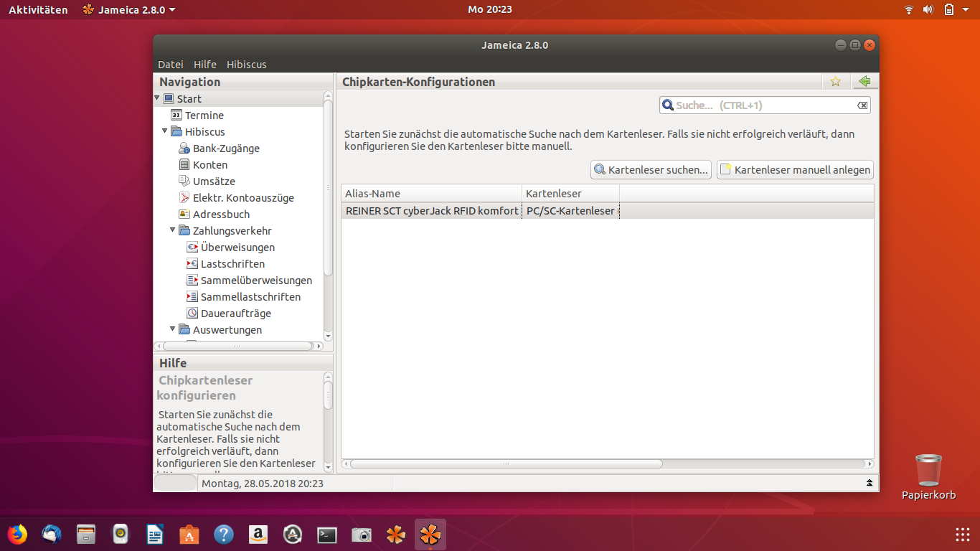Clear the search field with erase icon
Viewport: 980px width, 551px height.
(863, 105)
